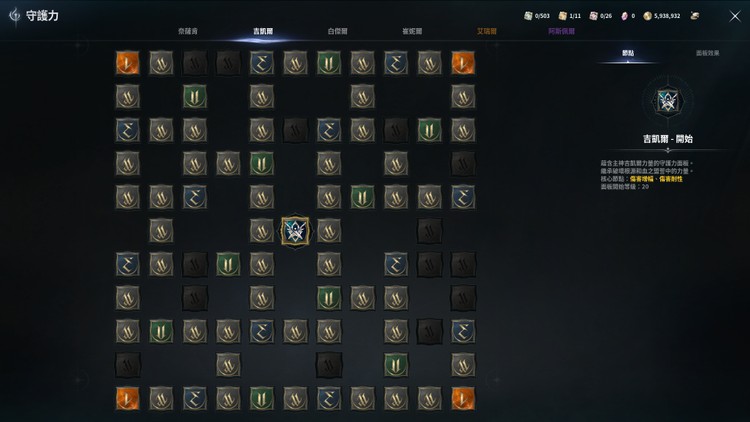Close the 守護力 window with the X

coord(735,16)
